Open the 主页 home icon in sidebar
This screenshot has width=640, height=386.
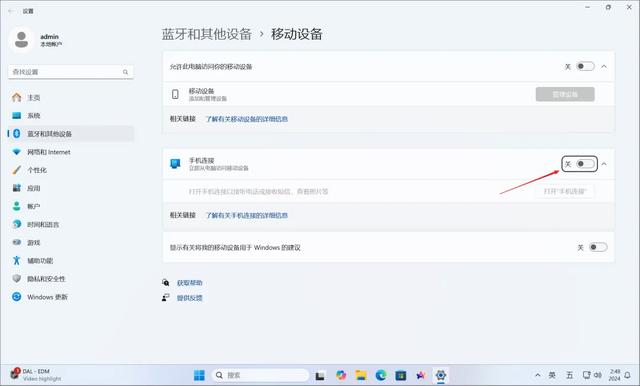pyautogui.click(x=17, y=98)
